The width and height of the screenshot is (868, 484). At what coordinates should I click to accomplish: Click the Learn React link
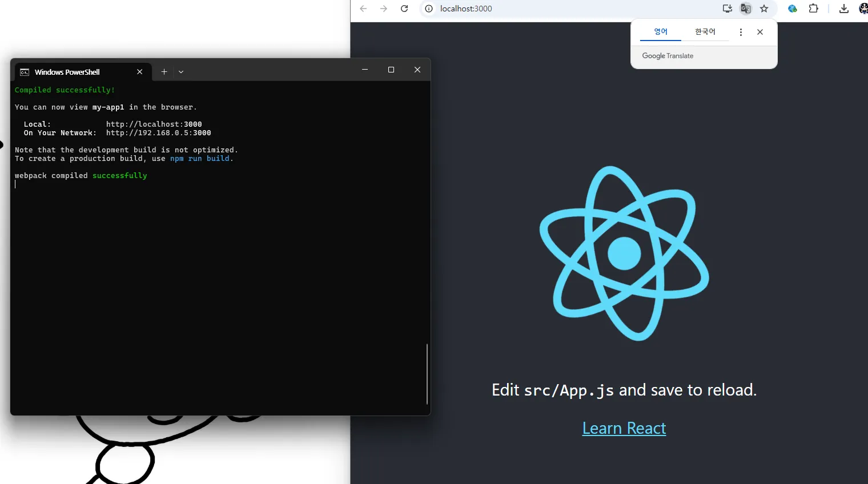(624, 428)
